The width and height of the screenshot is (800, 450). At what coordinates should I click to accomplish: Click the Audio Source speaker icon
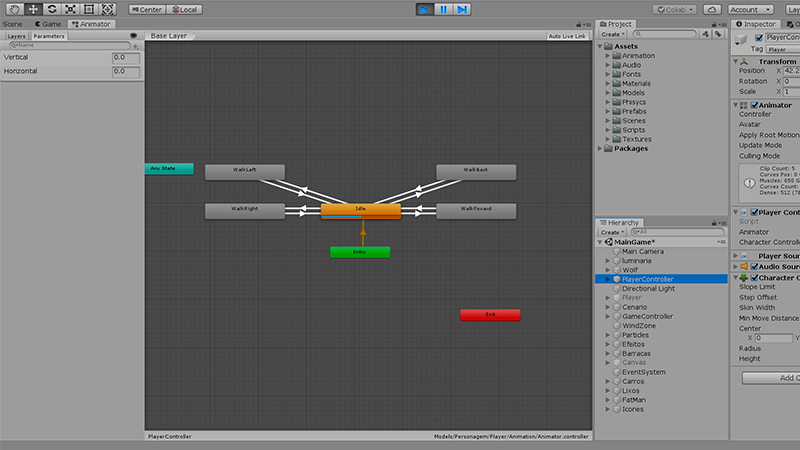point(744,266)
